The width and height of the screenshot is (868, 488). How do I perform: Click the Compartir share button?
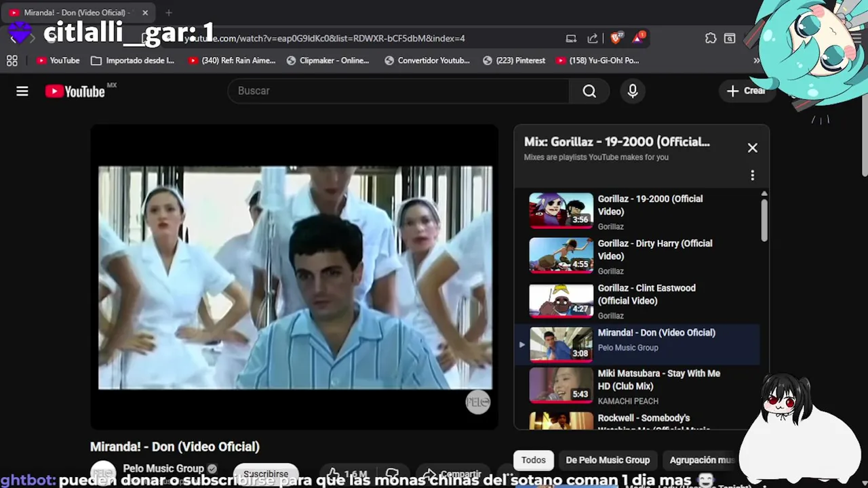pos(452,474)
